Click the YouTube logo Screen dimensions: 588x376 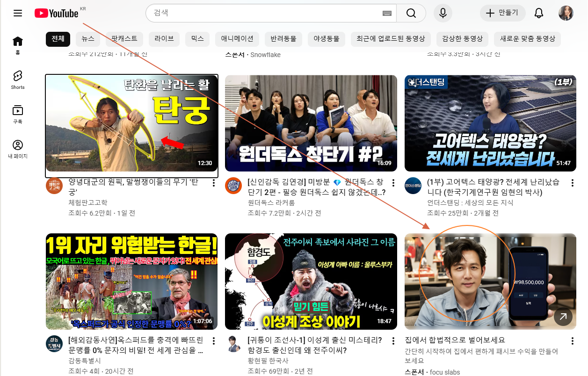pyautogui.click(x=57, y=13)
